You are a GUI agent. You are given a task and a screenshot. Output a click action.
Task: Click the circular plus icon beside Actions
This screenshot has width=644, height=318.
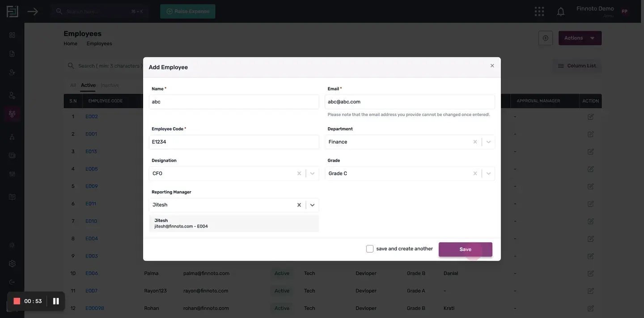tap(546, 38)
